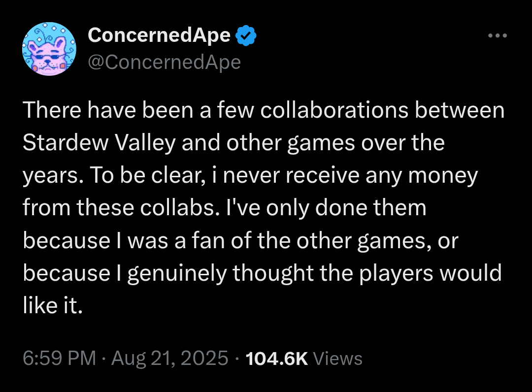The width and height of the screenshot is (532, 392).
Task: Click the Views label
Action: pyautogui.click(x=337, y=358)
